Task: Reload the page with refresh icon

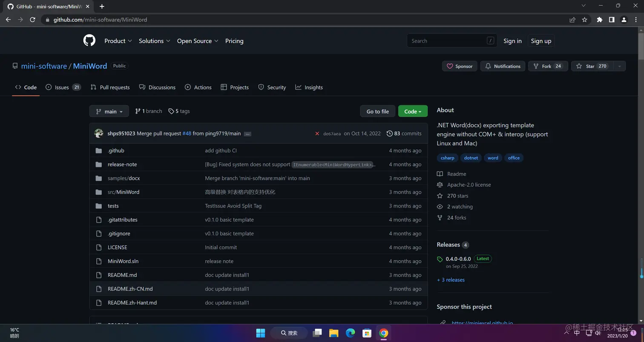Action: point(32,20)
